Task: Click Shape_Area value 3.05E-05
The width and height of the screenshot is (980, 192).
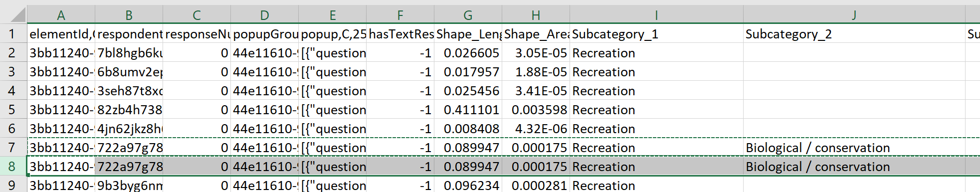Action: point(536,53)
